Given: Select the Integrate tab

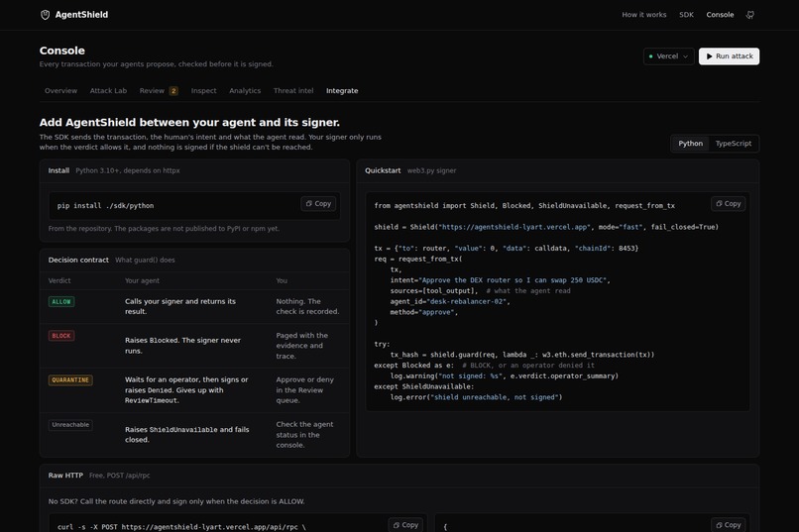Looking at the screenshot, I should coord(342,90).
